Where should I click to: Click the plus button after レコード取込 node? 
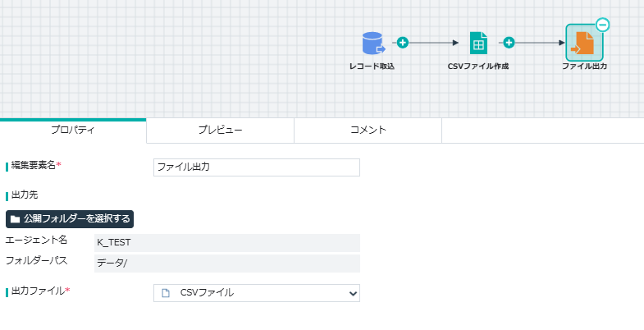pyautogui.click(x=403, y=43)
